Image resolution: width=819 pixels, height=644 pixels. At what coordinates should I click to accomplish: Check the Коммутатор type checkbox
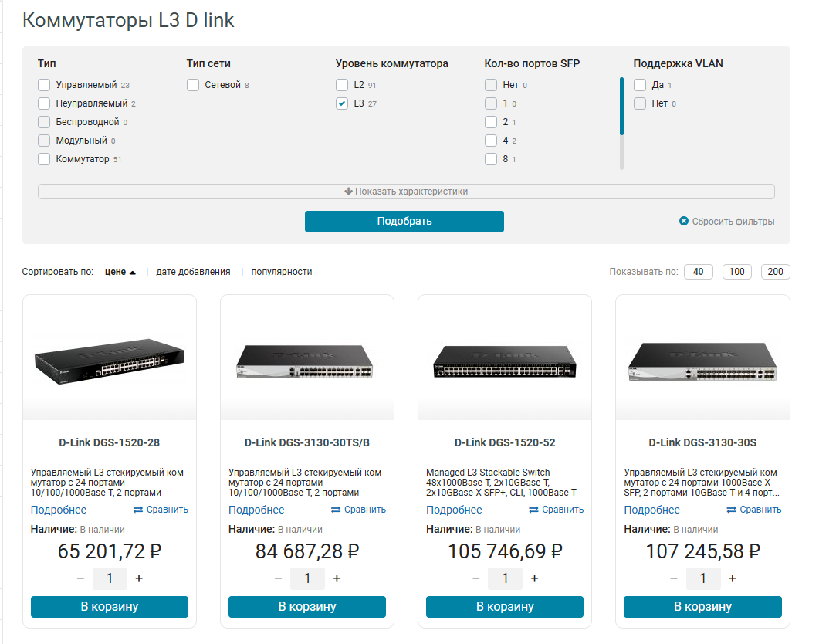click(44, 159)
